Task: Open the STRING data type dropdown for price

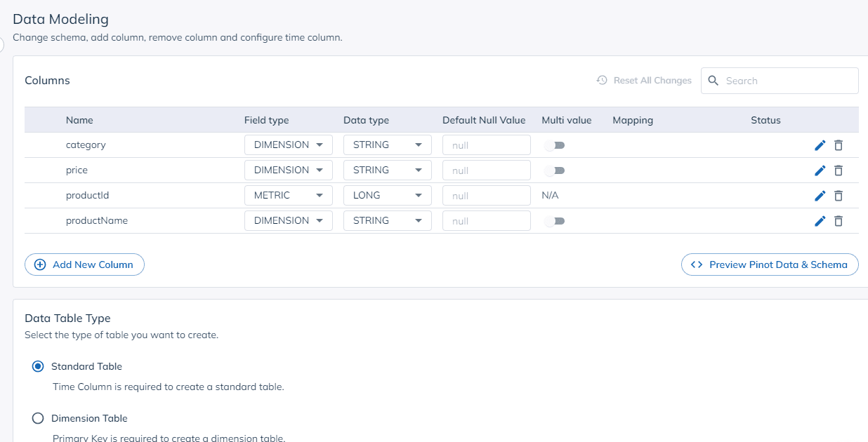Action: tap(387, 170)
